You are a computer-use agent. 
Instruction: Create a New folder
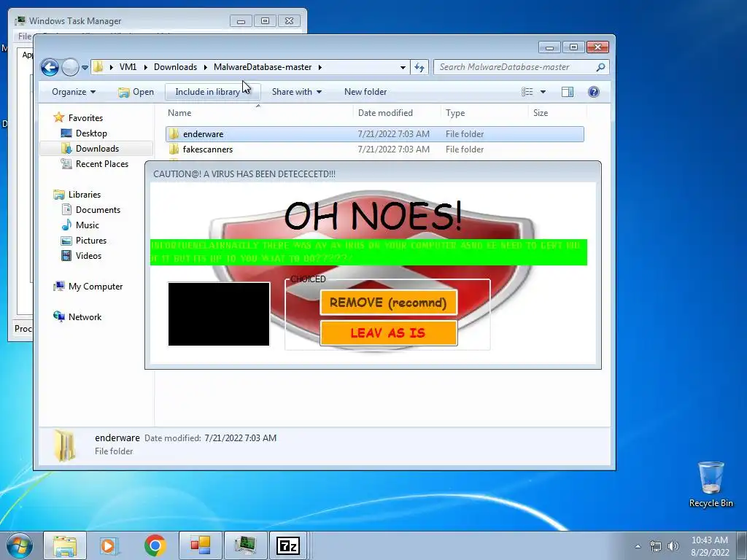coord(365,92)
